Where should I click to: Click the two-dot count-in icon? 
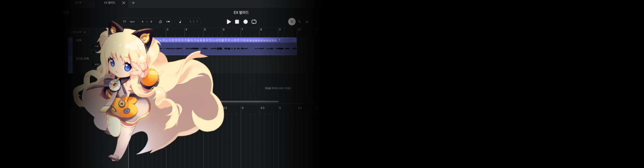(x=168, y=22)
